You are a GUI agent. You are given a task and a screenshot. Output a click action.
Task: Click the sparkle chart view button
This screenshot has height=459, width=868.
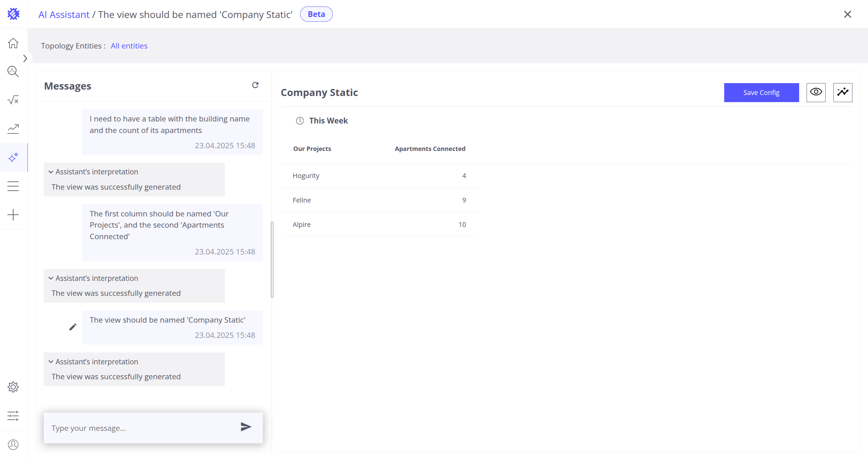(843, 92)
